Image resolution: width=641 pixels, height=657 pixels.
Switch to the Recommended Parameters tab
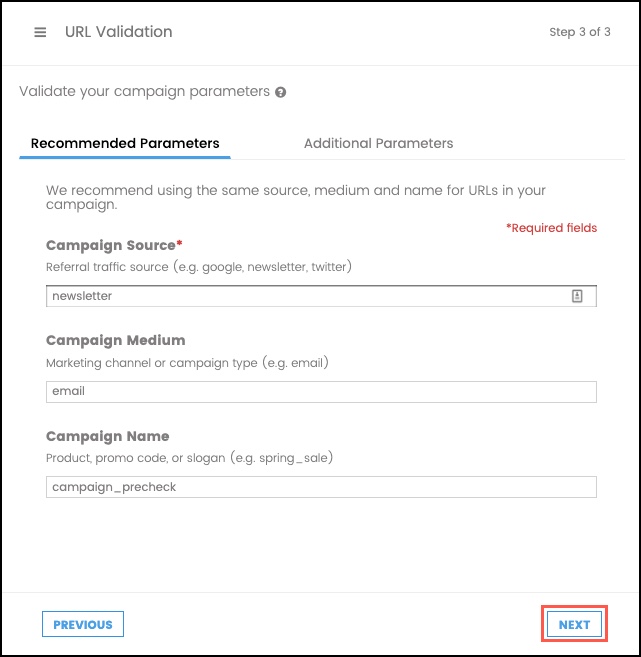tap(125, 143)
